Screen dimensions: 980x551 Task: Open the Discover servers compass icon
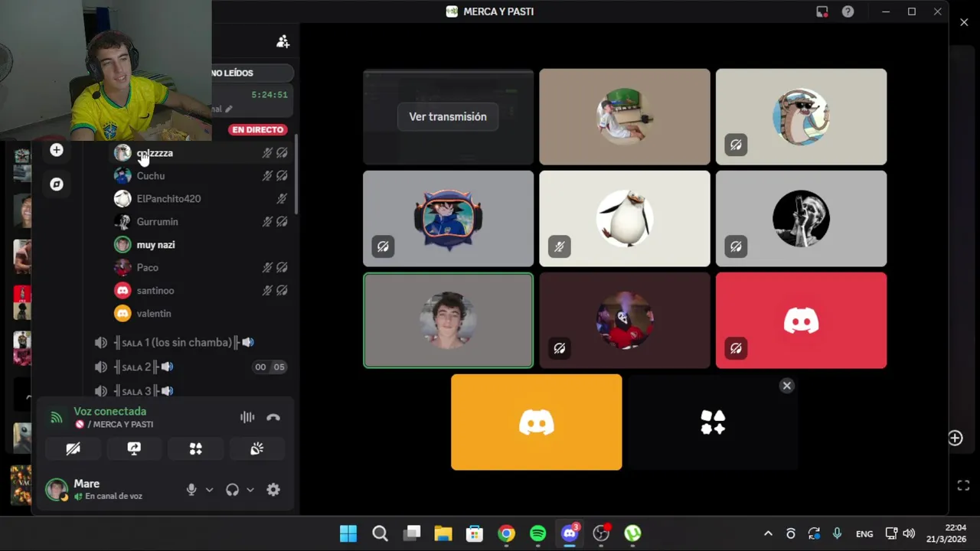[x=57, y=184]
